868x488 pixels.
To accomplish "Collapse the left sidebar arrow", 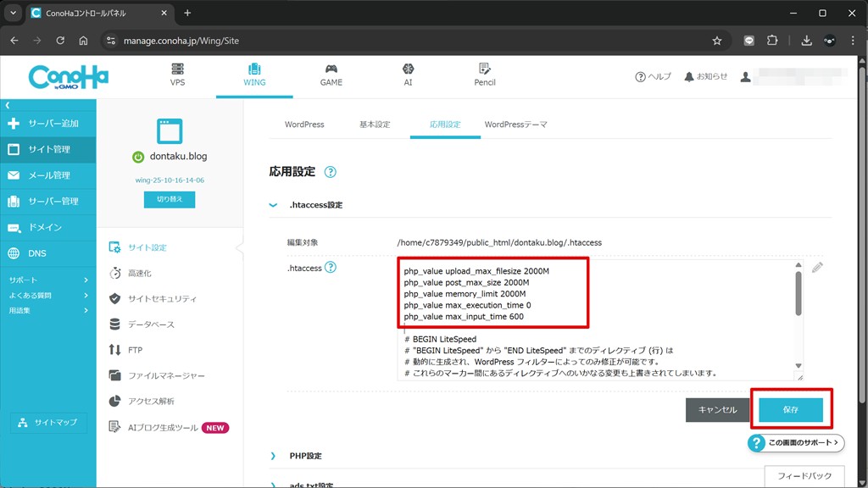I will (x=7, y=105).
